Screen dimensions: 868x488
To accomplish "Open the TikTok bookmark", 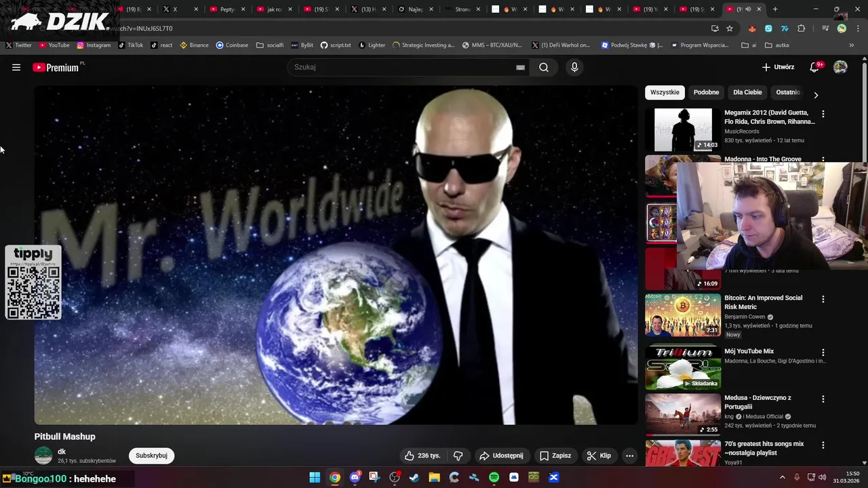I will (x=130, y=45).
